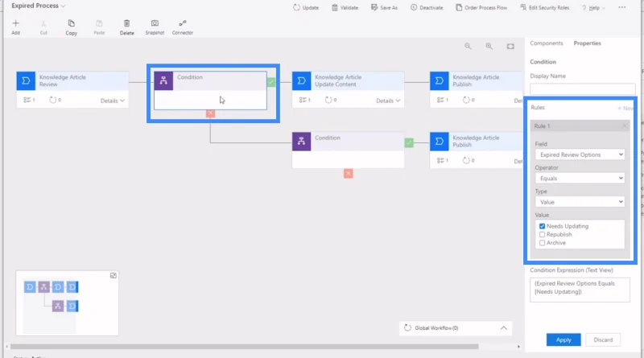Open Order Process Flow
The width and height of the screenshot is (644, 358).
(x=481, y=7)
